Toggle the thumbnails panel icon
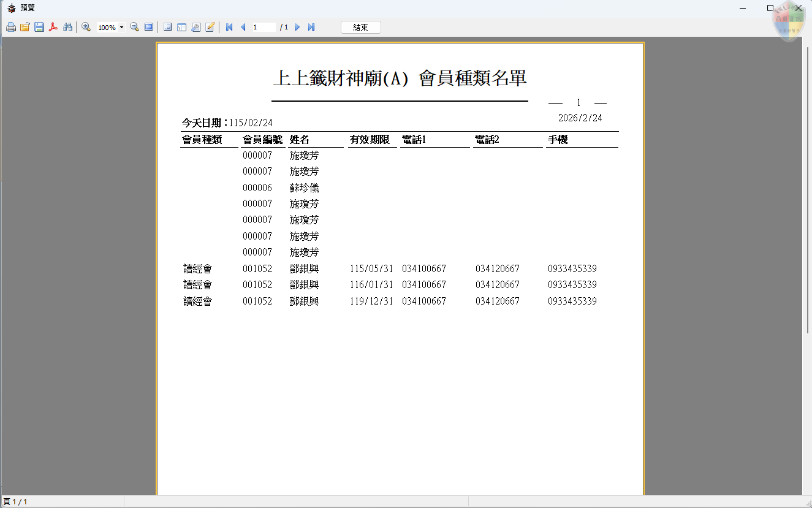The width and height of the screenshot is (812, 508). (x=181, y=28)
